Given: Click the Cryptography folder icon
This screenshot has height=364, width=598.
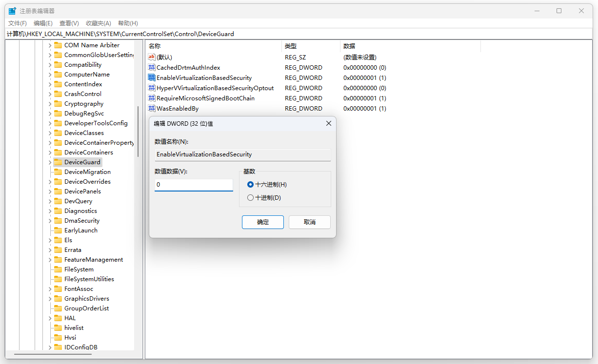Looking at the screenshot, I should pyautogui.click(x=58, y=104).
